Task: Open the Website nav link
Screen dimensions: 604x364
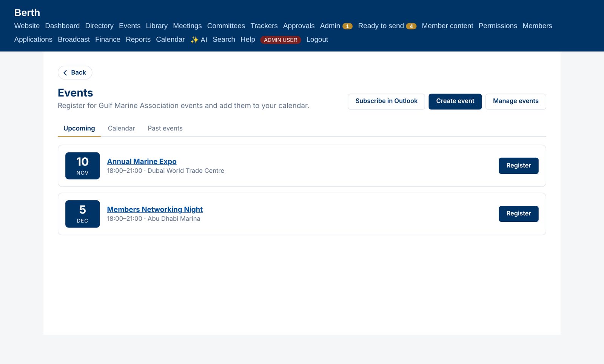Action: point(27,26)
